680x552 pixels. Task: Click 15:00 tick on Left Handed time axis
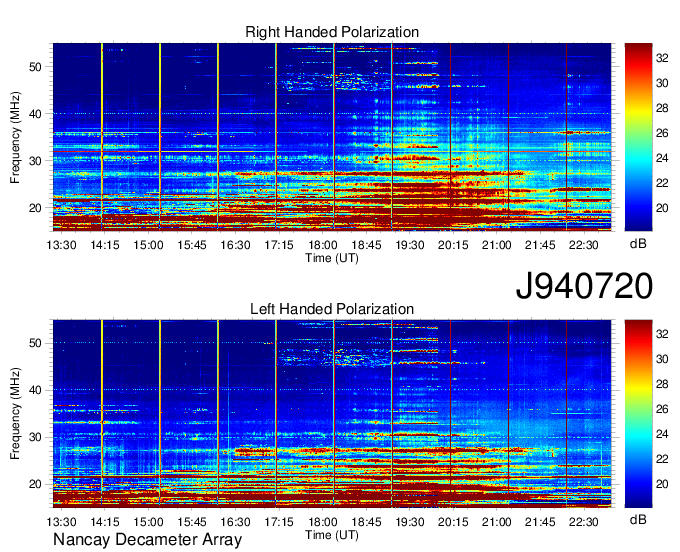pyautogui.click(x=148, y=522)
